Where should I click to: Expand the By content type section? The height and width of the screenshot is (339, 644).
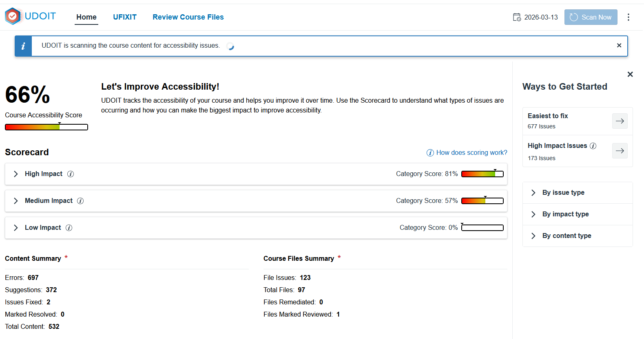point(578,236)
